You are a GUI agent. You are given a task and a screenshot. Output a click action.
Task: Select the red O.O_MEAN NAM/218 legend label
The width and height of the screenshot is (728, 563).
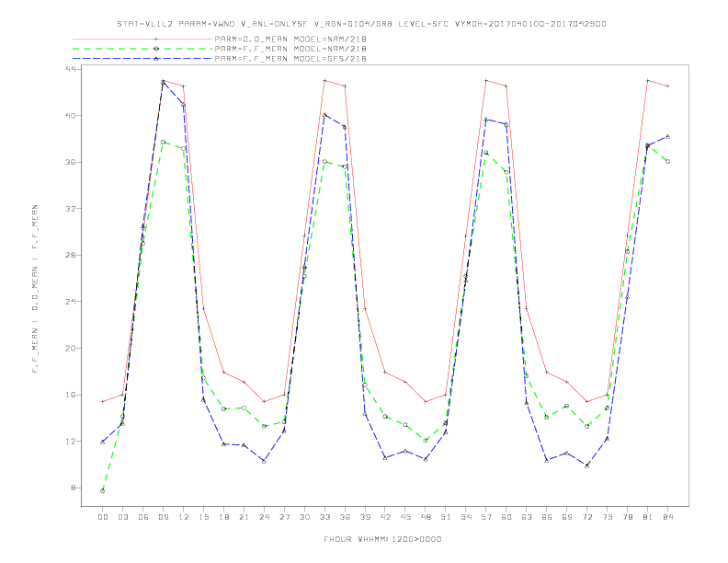pos(290,39)
